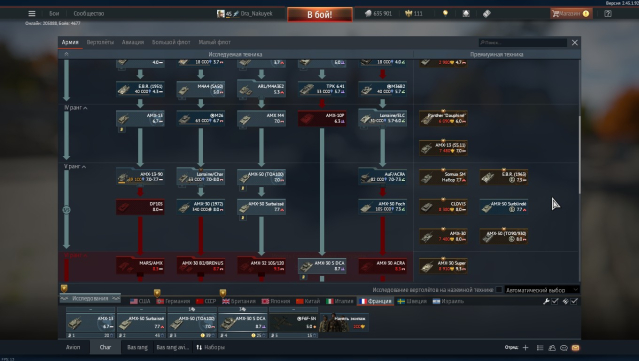This screenshot has height=361, width=639.
Task: Open the Автоматический выбор dropdown
Action: (542, 290)
